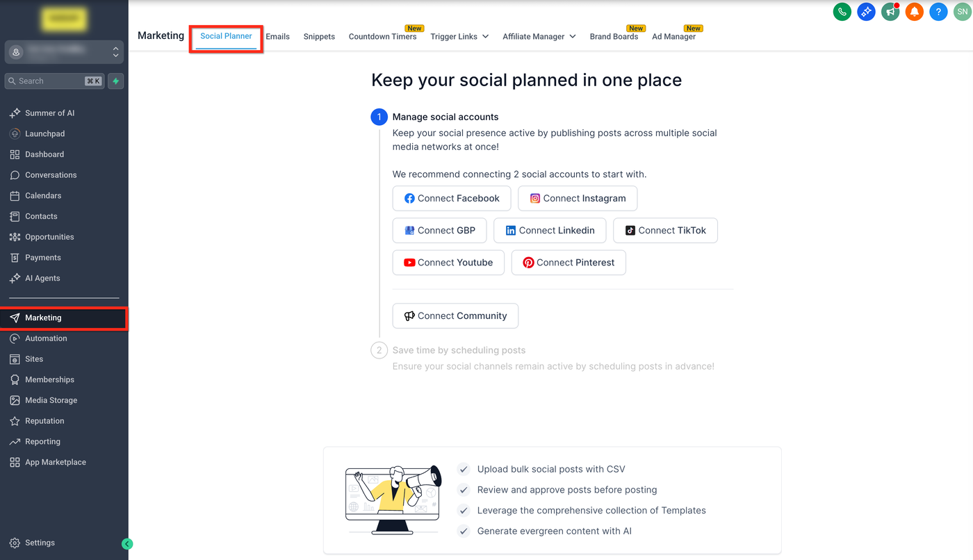Open the orange notifications bell
Viewport: 973px width, 560px height.
[x=915, y=12]
